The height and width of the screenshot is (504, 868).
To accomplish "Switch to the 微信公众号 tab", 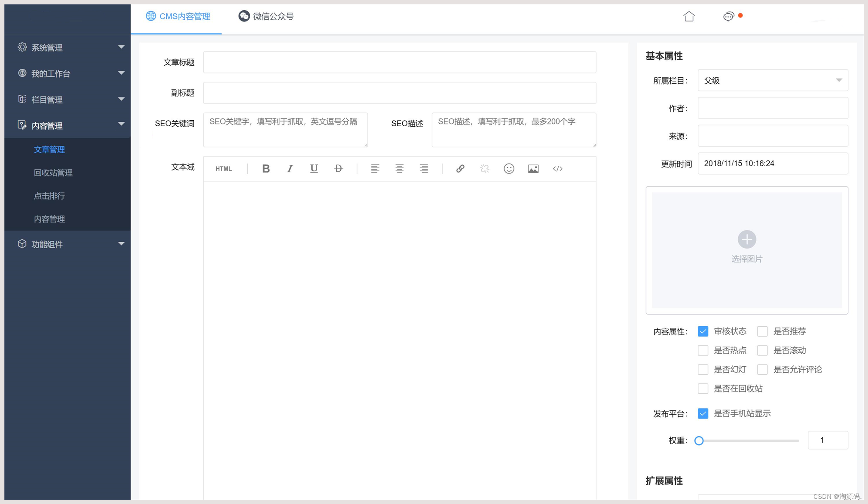I will pyautogui.click(x=266, y=16).
